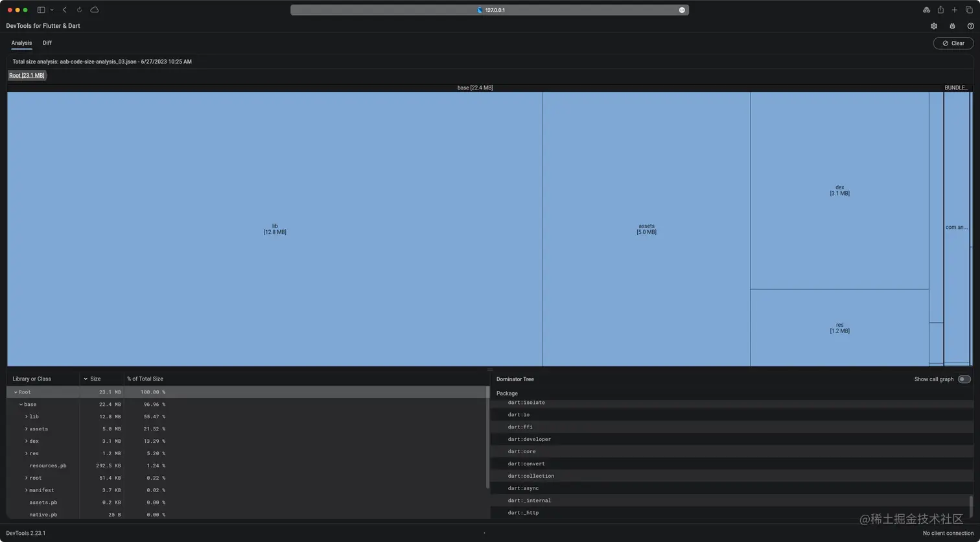Image resolution: width=980 pixels, height=542 pixels.
Task: Select the dex [3.1 MB] treemap block
Action: coord(839,190)
